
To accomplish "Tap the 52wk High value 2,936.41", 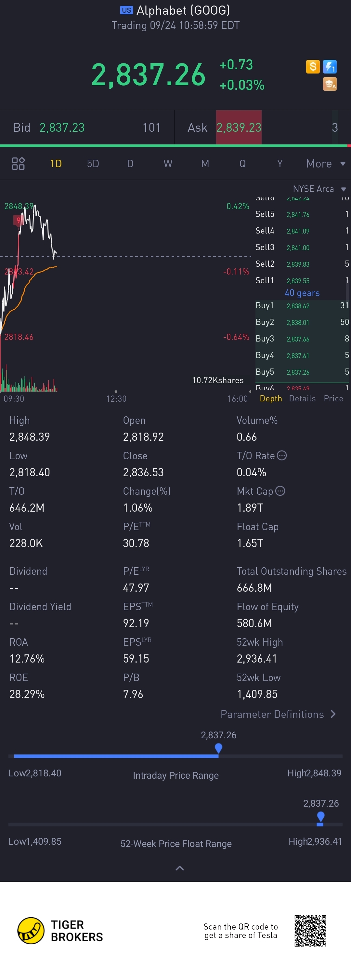I will coord(257,659).
